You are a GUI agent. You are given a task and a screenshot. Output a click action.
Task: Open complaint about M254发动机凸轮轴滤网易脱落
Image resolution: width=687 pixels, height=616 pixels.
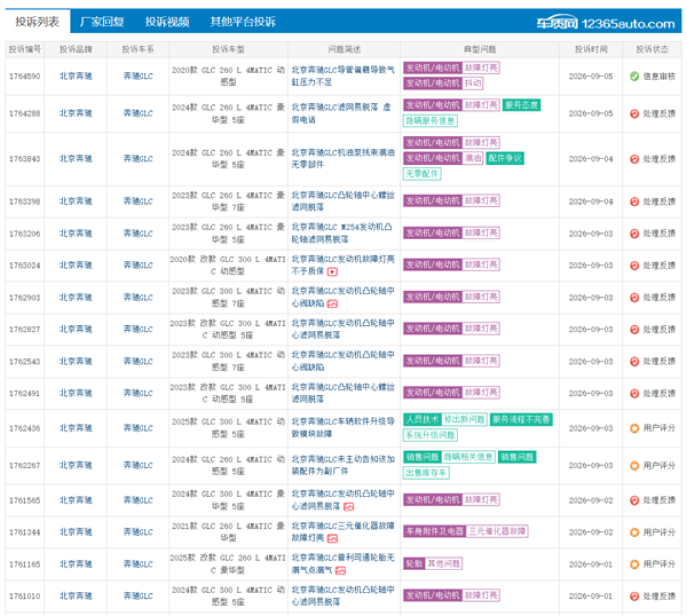pyautogui.click(x=342, y=233)
